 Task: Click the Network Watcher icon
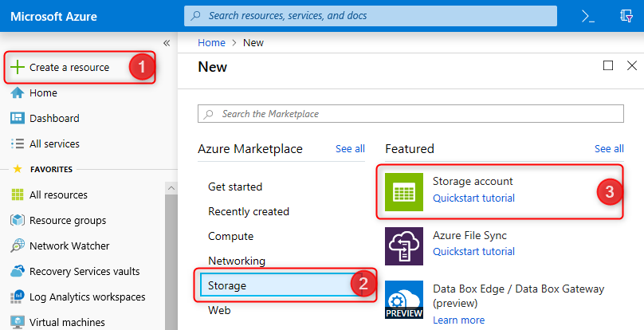17,246
